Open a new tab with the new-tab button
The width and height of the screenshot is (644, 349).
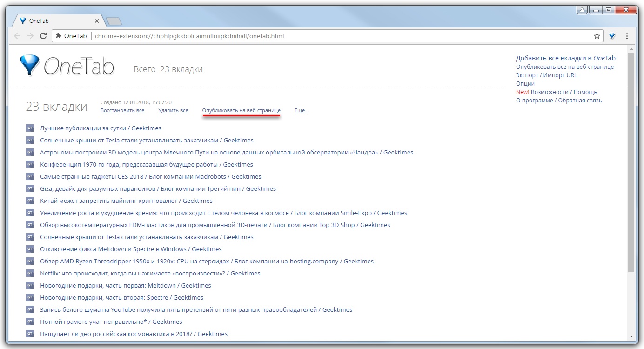pyautogui.click(x=114, y=21)
